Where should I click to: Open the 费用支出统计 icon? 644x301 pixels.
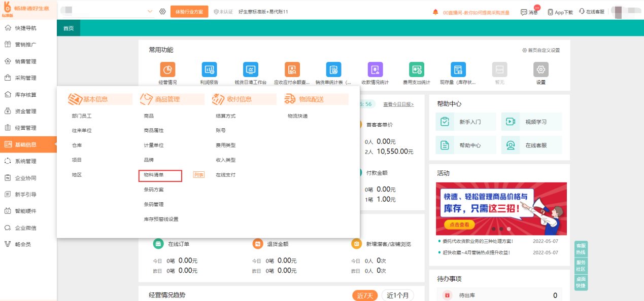(x=417, y=69)
